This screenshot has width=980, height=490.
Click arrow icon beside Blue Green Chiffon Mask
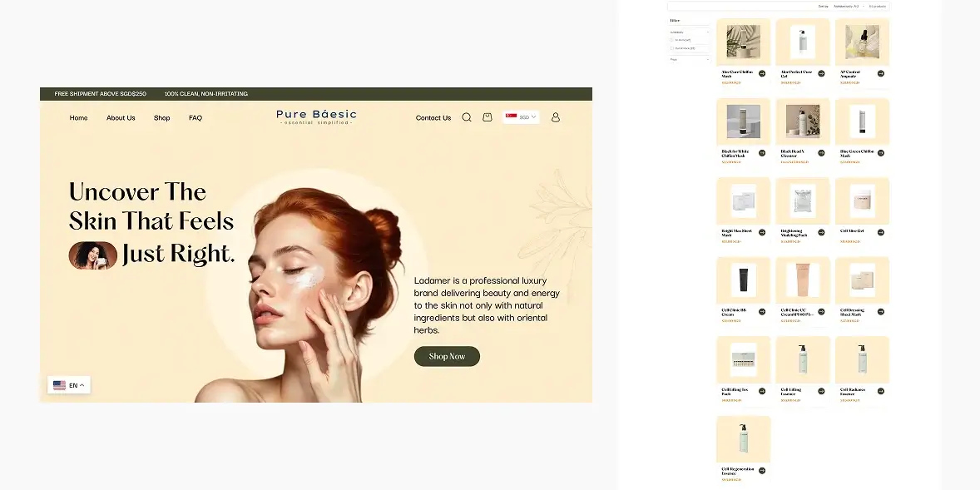tap(881, 153)
